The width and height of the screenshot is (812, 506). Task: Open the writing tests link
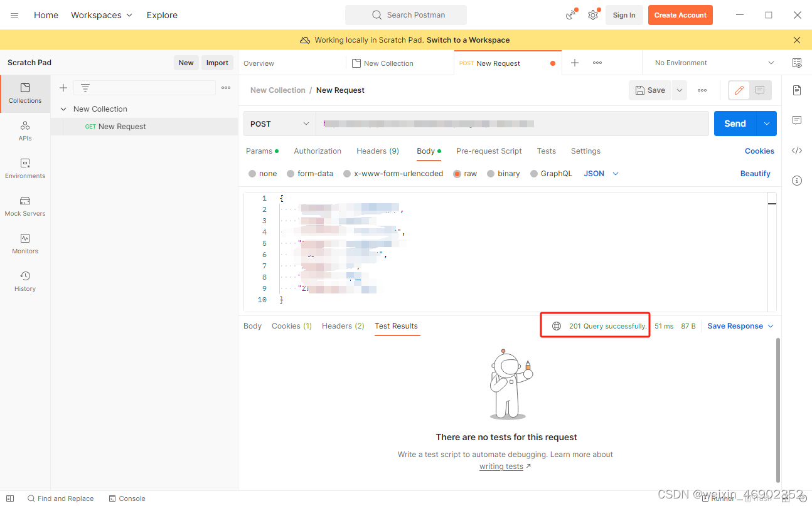501,466
